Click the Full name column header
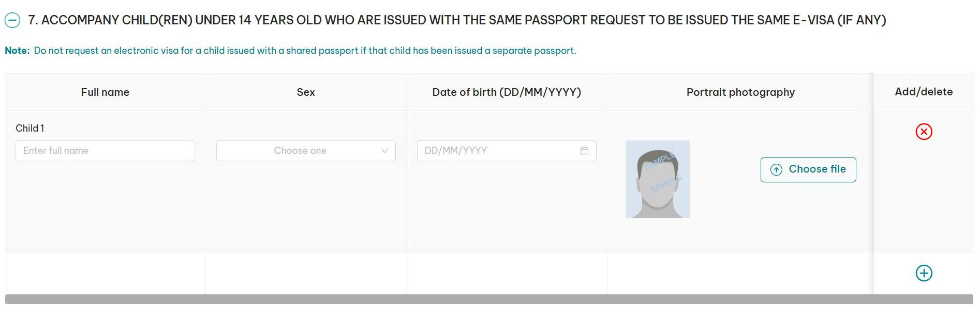 coord(105,92)
